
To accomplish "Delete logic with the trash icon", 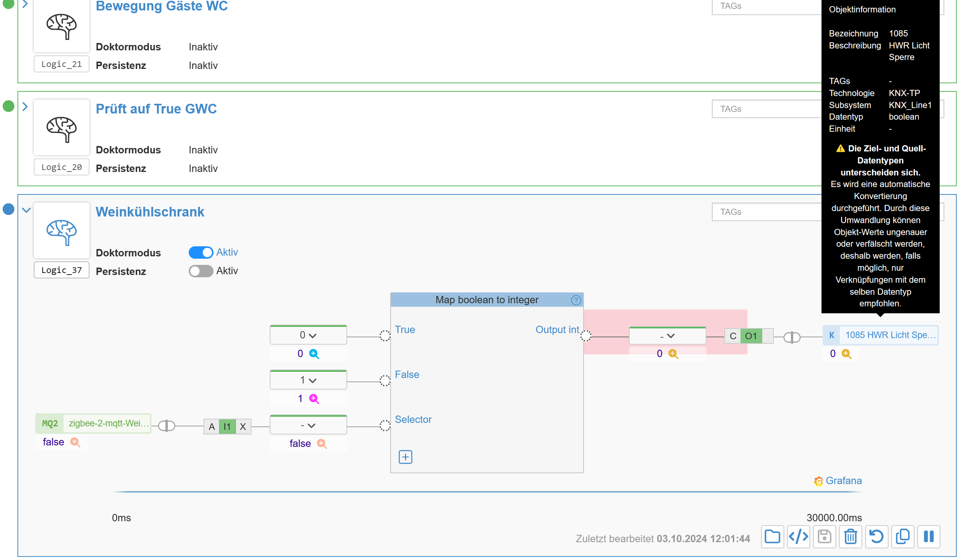I will coord(850,537).
